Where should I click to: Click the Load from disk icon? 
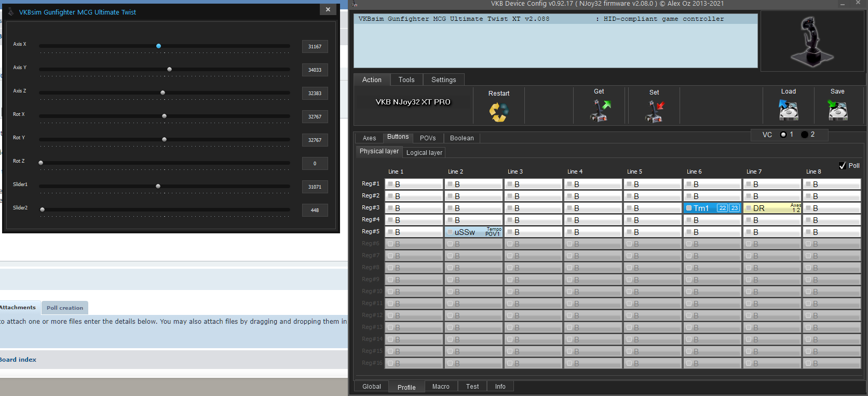(x=788, y=110)
